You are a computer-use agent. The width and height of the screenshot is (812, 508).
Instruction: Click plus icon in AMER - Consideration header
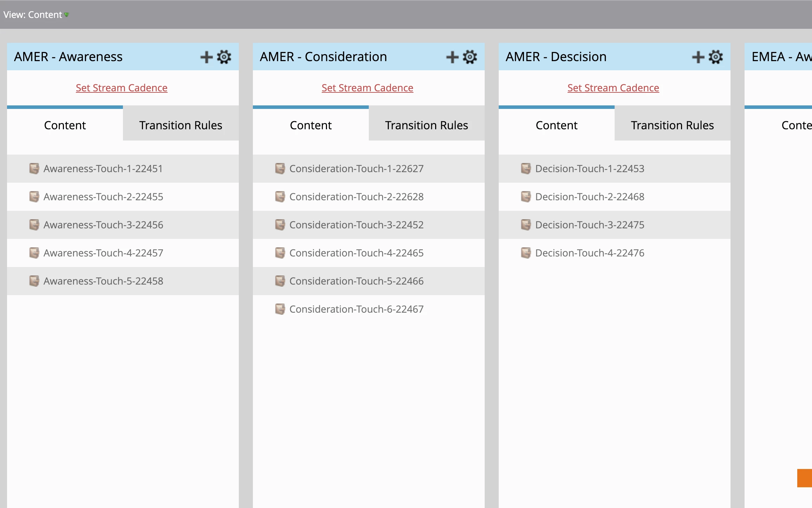pyautogui.click(x=452, y=57)
